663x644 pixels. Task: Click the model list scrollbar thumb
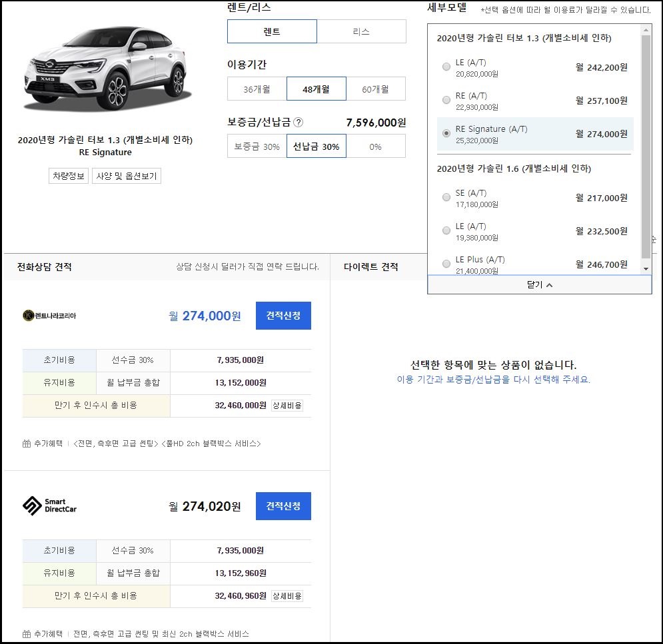[646, 147]
